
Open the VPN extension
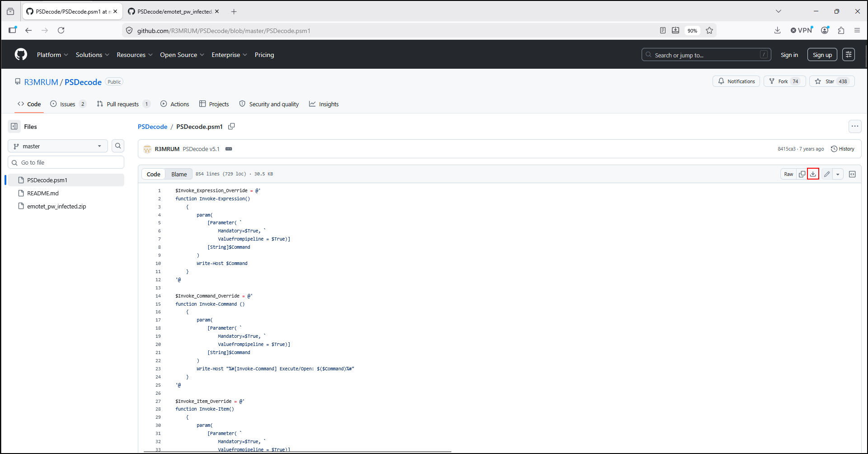pos(802,30)
